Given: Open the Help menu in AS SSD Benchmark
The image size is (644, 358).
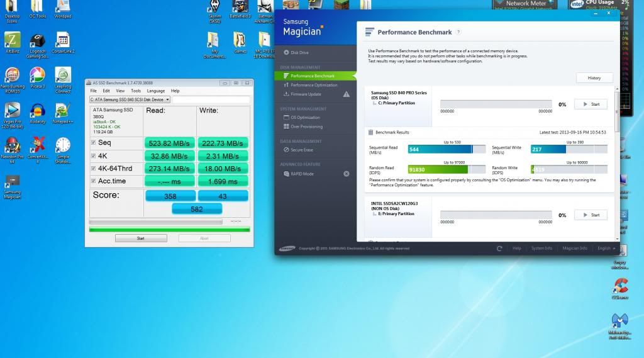Looking at the screenshot, I should click(175, 91).
